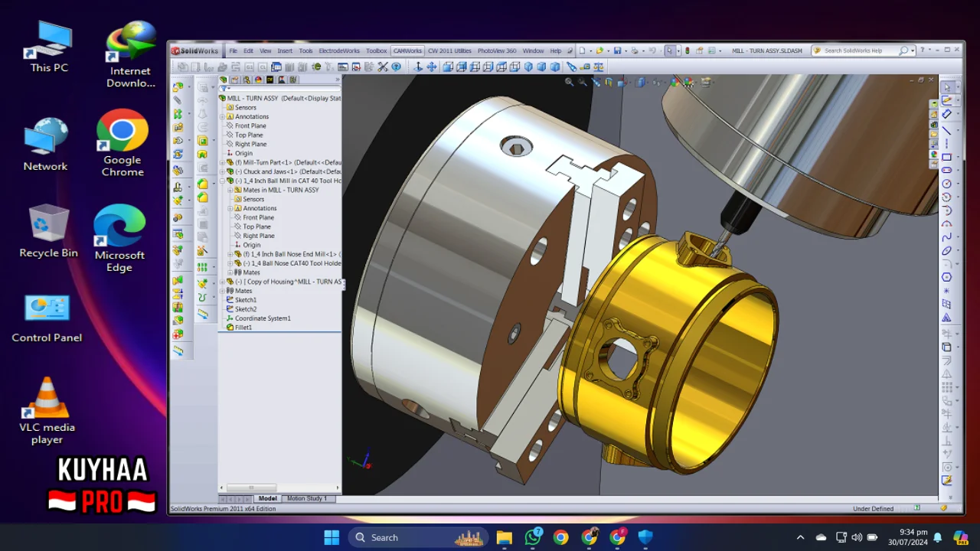Click the shaded cube view icon in toolbar
Image resolution: width=980 pixels, height=551 pixels.
(x=541, y=67)
